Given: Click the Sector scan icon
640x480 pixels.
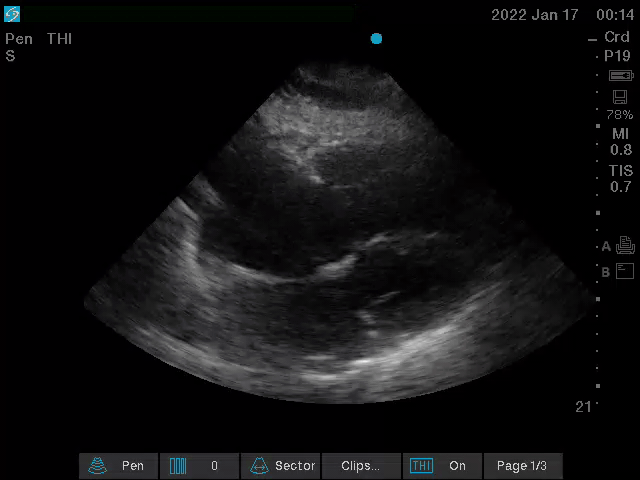Looking at the screenshot, I should pos(258,466).
